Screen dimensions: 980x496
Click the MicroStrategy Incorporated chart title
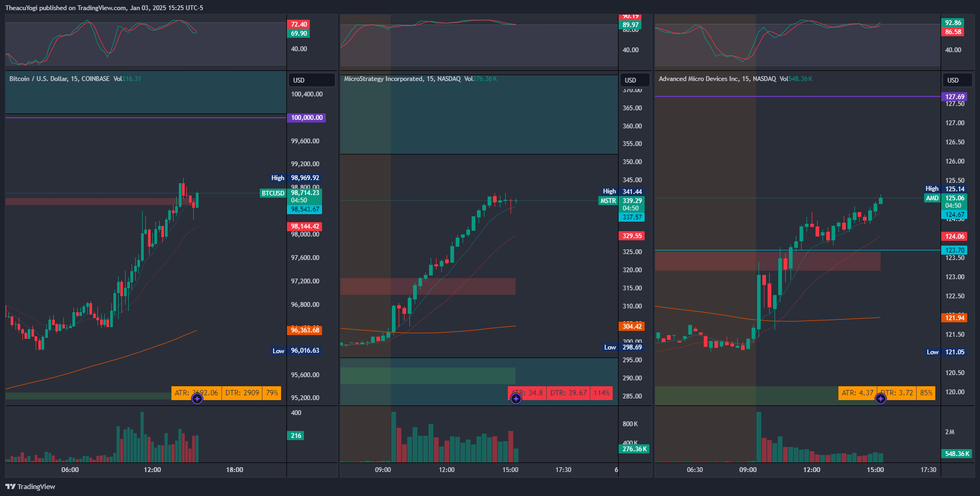coord(402,79)
